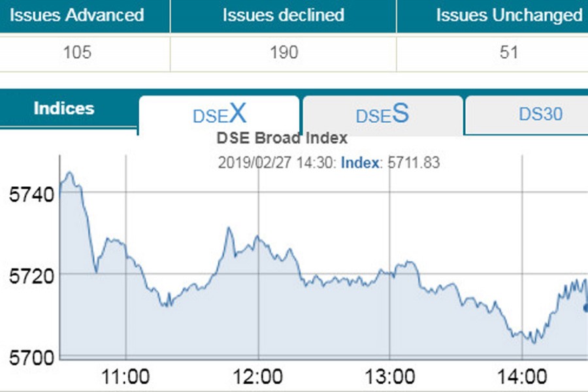Select the 5720 y-axis label

(x=27, y=275)
